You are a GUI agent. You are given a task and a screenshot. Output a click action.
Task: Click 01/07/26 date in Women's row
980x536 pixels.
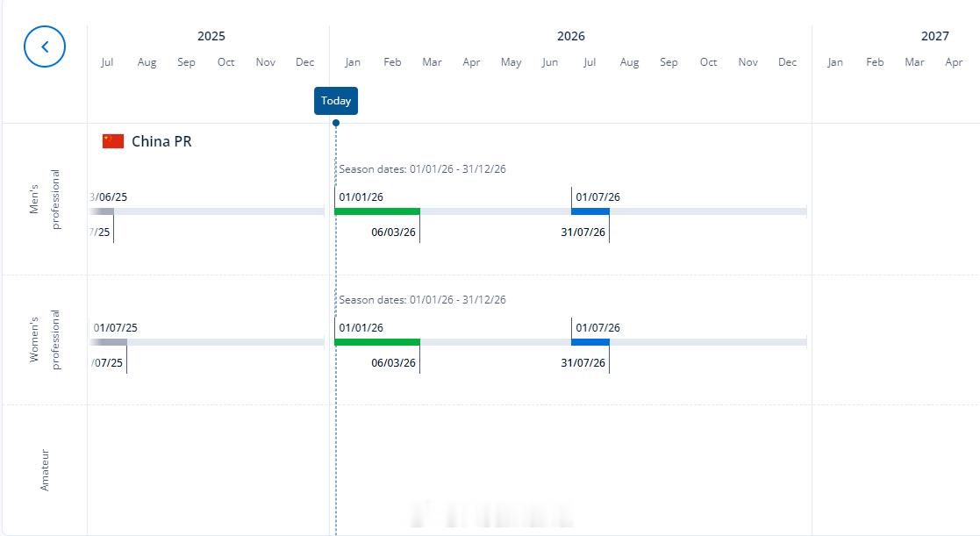(x=597, y=327)
